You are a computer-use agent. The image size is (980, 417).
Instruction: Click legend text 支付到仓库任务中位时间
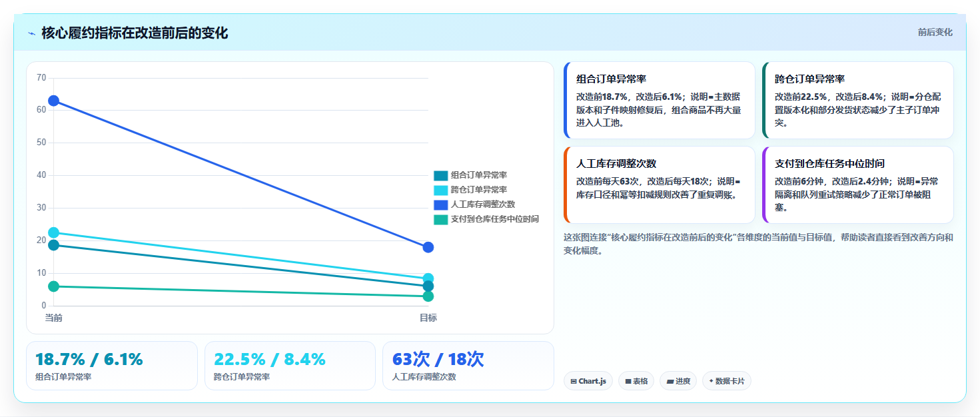(x=495, y=220)
